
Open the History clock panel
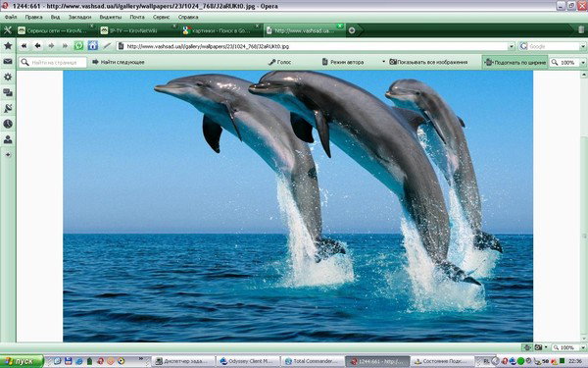8,124
